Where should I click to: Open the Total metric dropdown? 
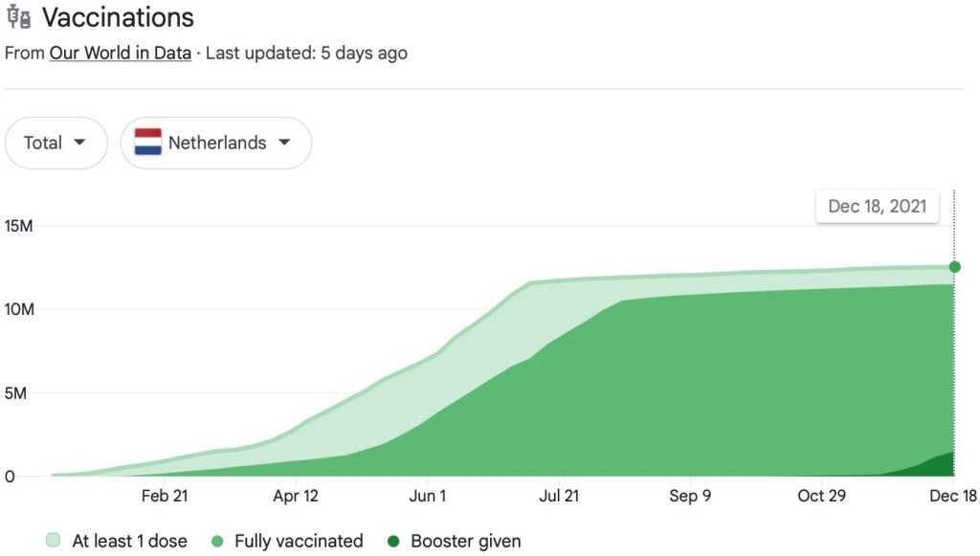pos(56,143)
